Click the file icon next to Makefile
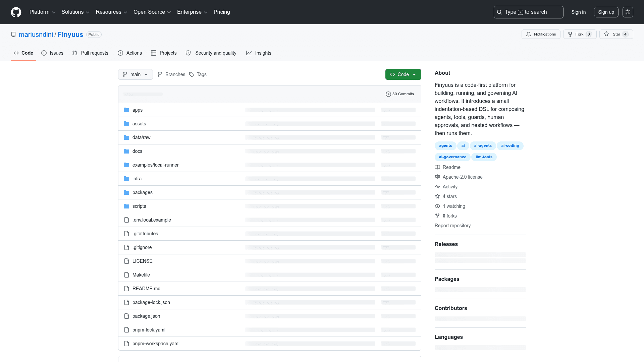Viewport: 644px width, 362px height. tap(126, 275)
